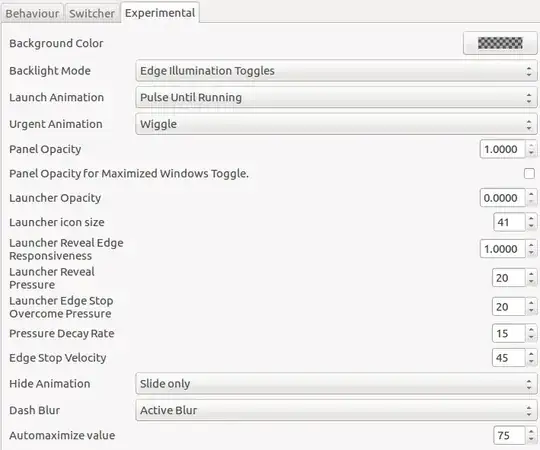Increase Launcher icon size with up arrow
The width and height of the screenshot is (540, 450).
(x=531, y=218)
